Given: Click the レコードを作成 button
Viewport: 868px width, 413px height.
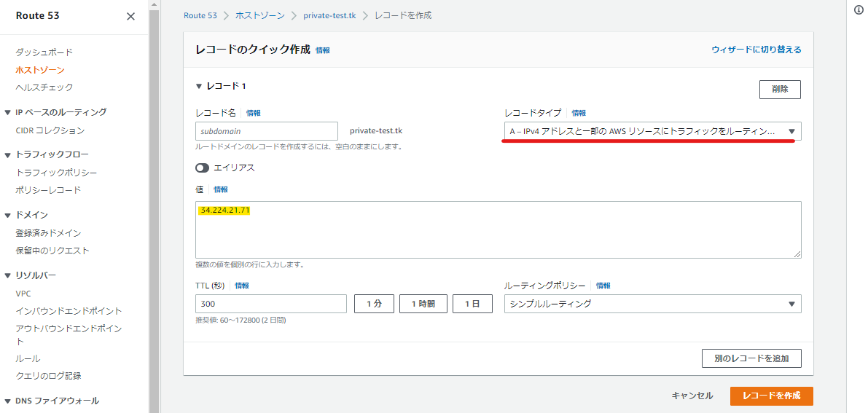Looking at the screenshot, I should (x=772, y=396).
